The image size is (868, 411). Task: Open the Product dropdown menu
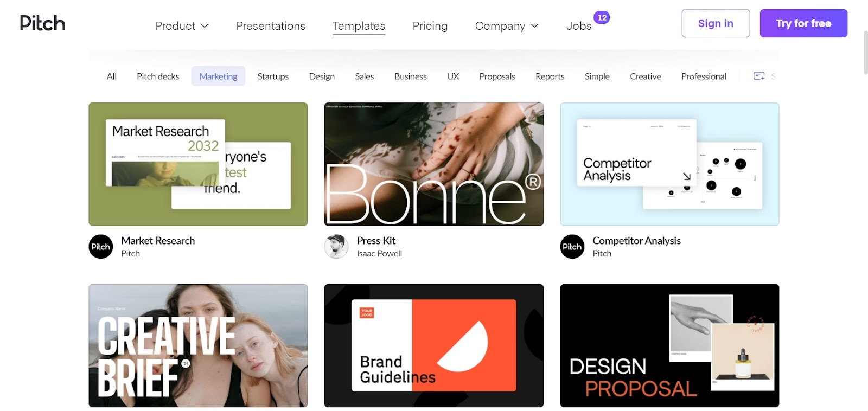point(182,26)
